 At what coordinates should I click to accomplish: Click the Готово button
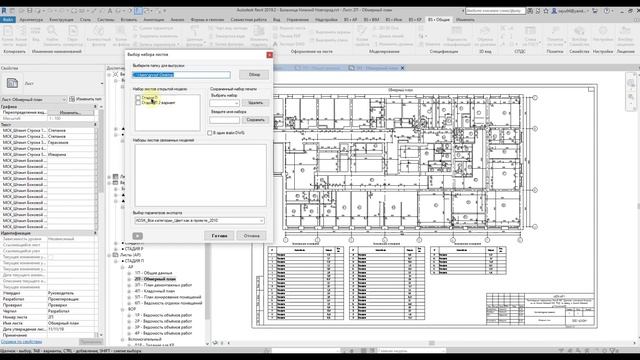(x=219, y=236)
